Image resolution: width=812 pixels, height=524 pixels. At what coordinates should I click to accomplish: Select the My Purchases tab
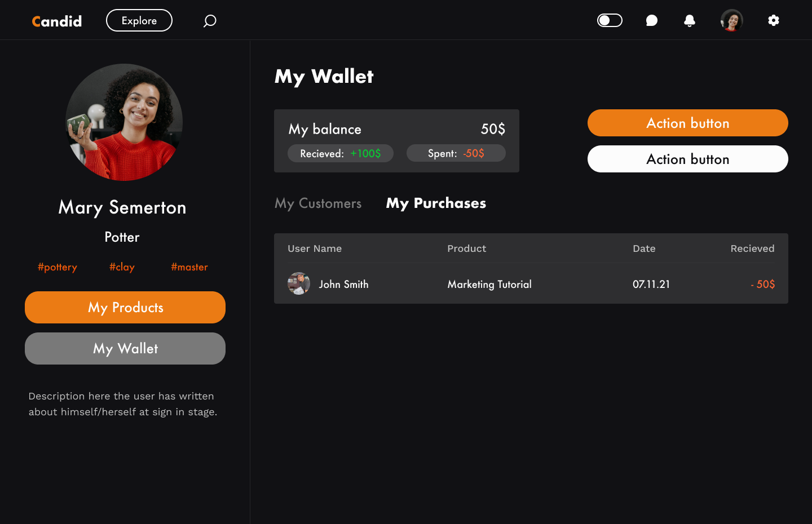click(436, 203)
